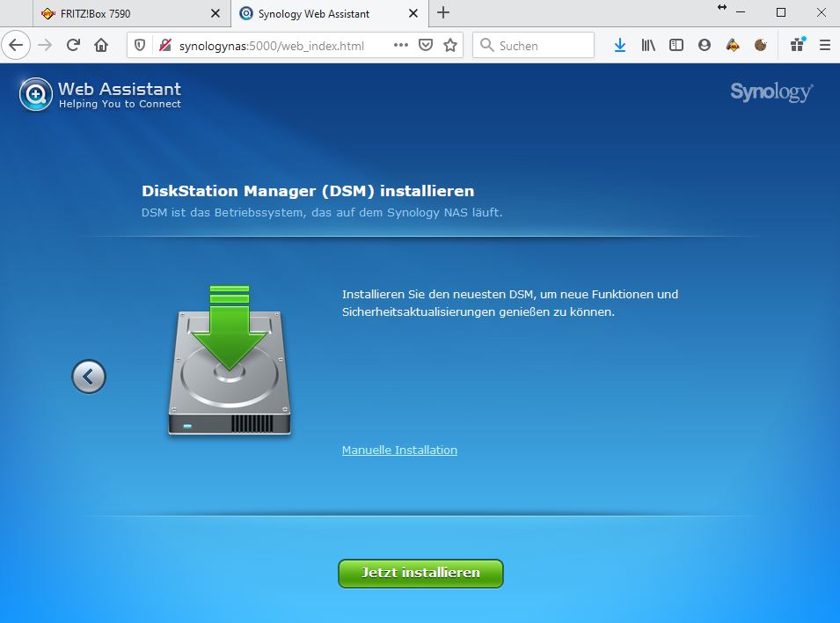840x623 pixels.
Task: Open the Firefox account menu
Action: [x=705, y=46]
